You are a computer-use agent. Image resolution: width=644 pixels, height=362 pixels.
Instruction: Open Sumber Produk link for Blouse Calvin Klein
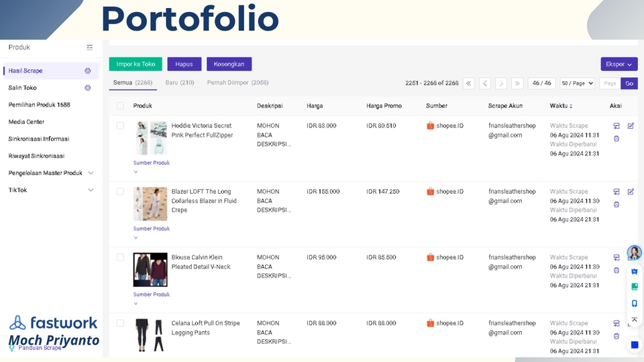(151, 295)
